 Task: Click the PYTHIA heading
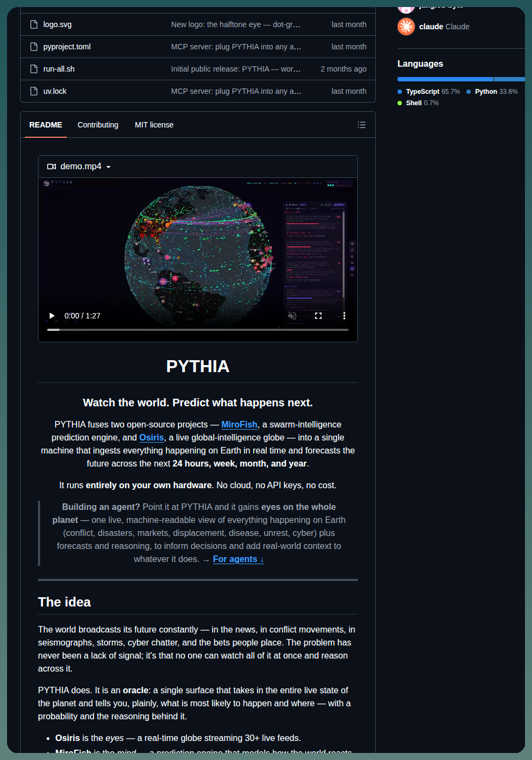198,367
